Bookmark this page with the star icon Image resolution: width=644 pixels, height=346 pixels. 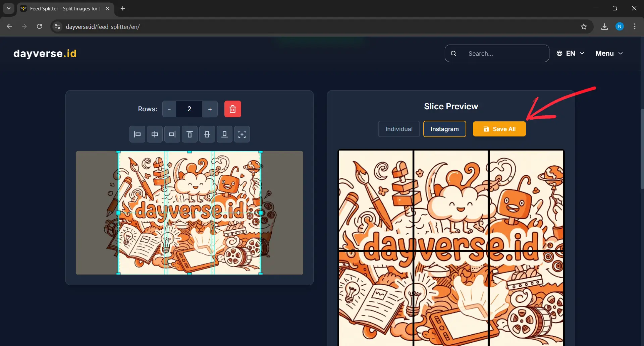coord(584,26)
